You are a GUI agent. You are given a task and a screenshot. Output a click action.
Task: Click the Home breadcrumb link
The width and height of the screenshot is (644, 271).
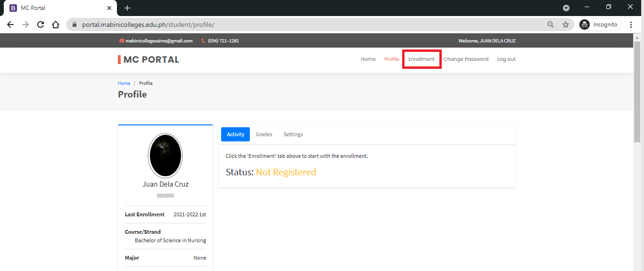coord(124,83)
